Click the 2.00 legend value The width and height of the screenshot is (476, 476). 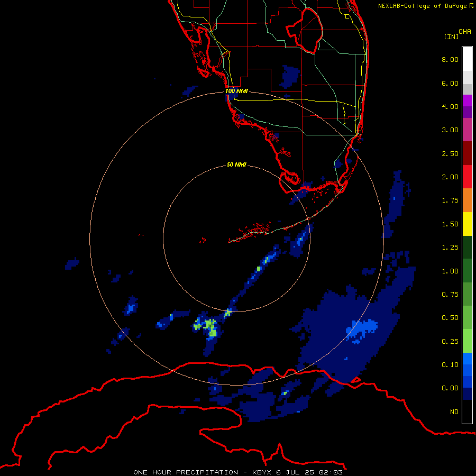click(x=450, y=177)
